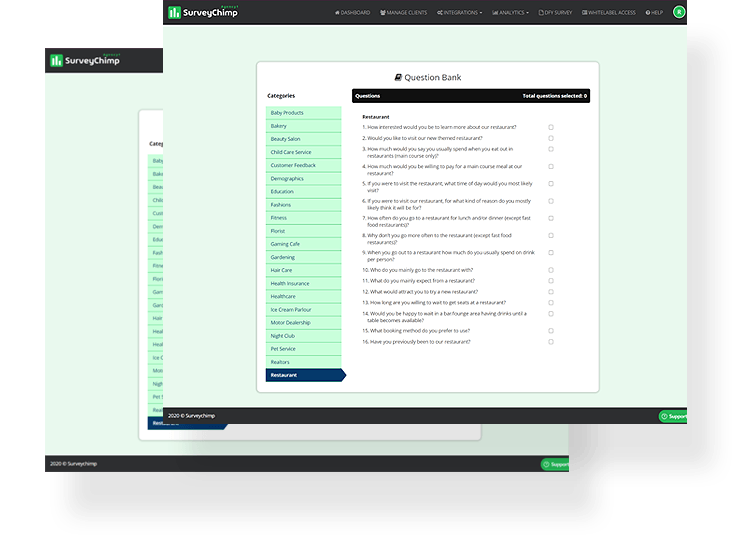Click the green Support chat button
732x535 pixels.
[x=674, y=416]
